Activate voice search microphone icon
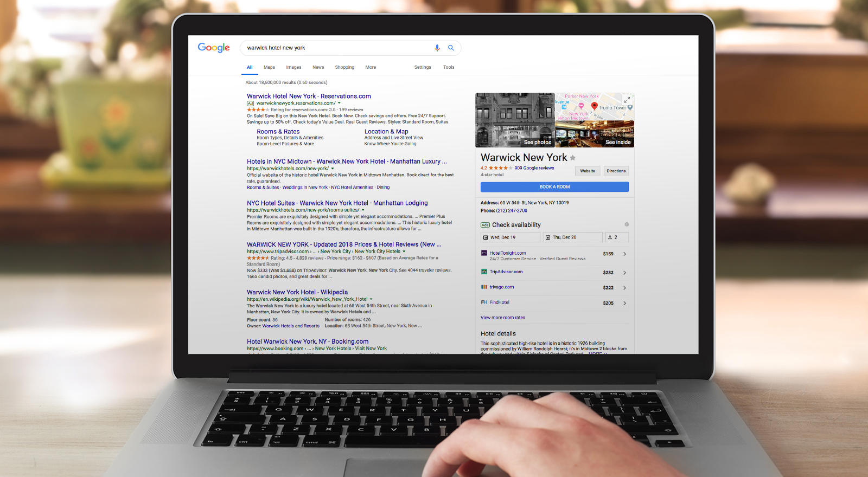 point(437,48)
